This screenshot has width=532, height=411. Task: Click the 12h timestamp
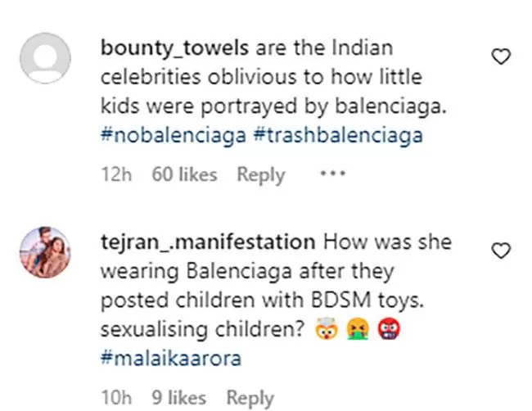(116, 174)
